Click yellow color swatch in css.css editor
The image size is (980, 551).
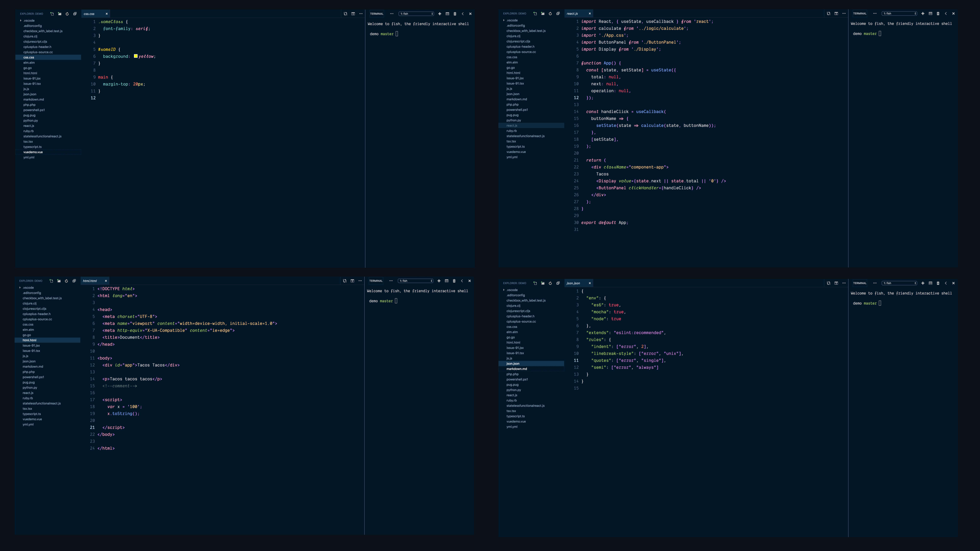pyautogui.click(x=136, y=56)
